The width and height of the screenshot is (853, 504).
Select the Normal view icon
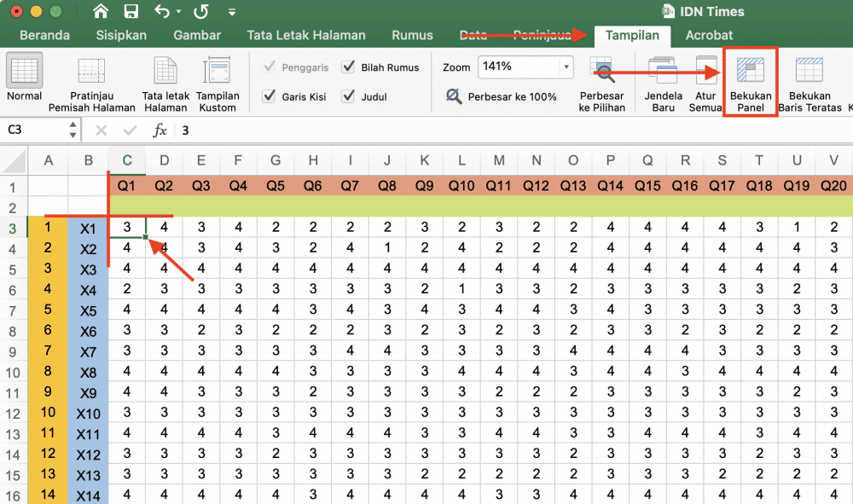tap(24, 71)
